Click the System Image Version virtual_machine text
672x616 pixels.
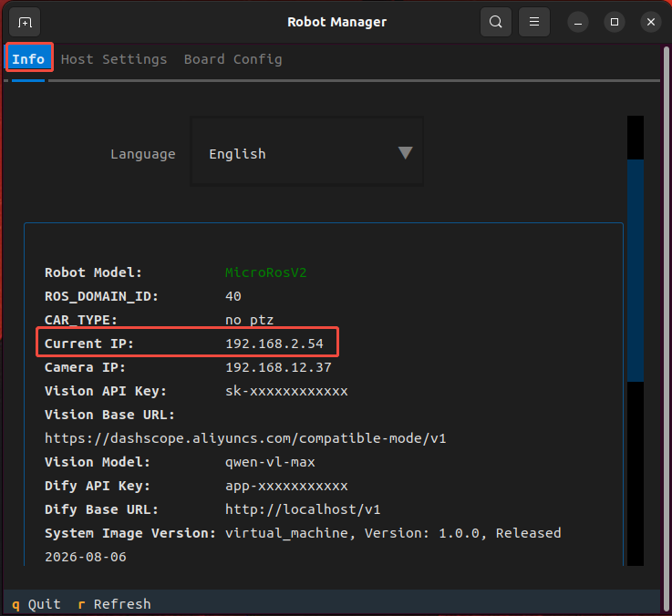point(290,533)
